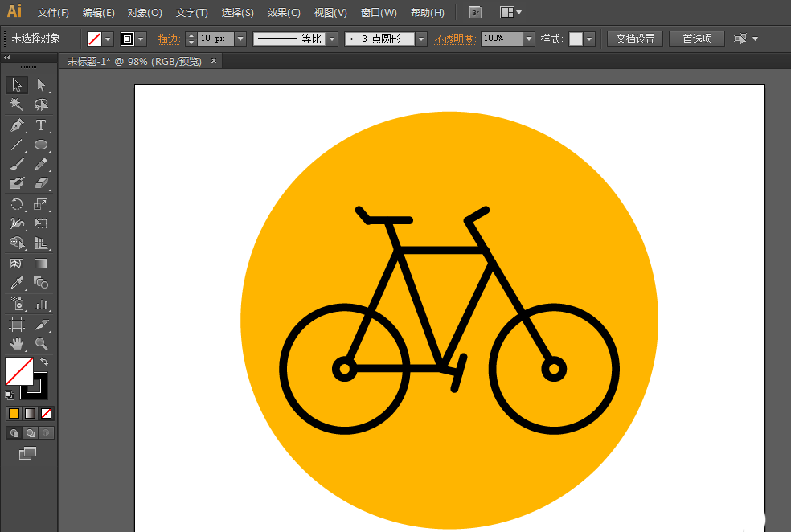
Task: Click the 首选项 button
Action: (697, 39)
